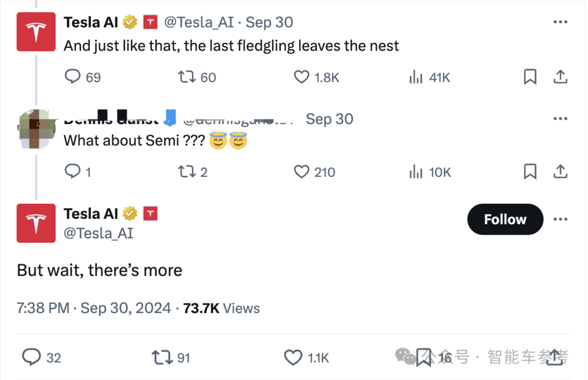Repost the main tweet with 91 retweets
This screenshot has height=380, width=588.
coord(162,357)
